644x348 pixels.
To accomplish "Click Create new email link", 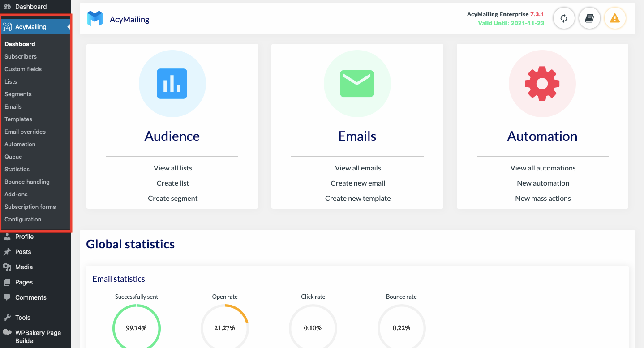I will pos(358,183).
